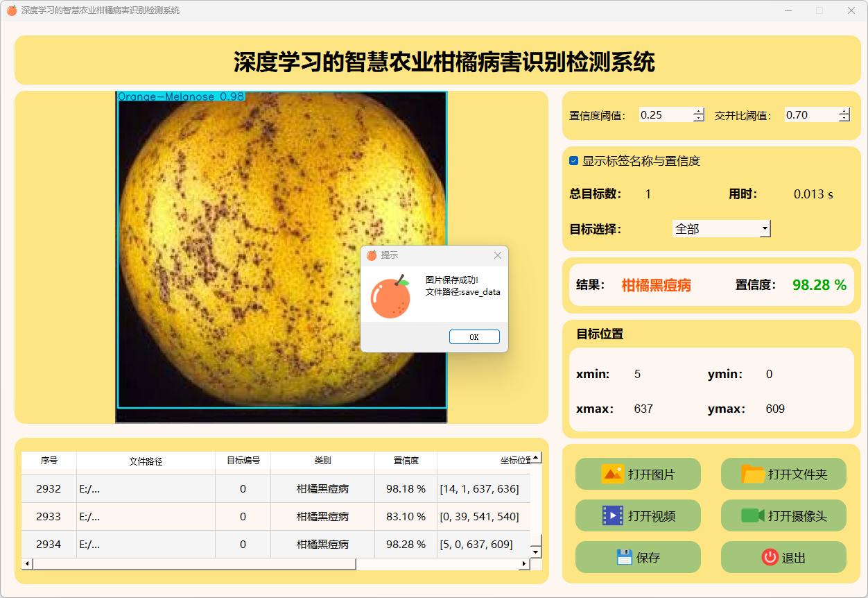Close the 提示 dialog with X icon

coord(497,255)
